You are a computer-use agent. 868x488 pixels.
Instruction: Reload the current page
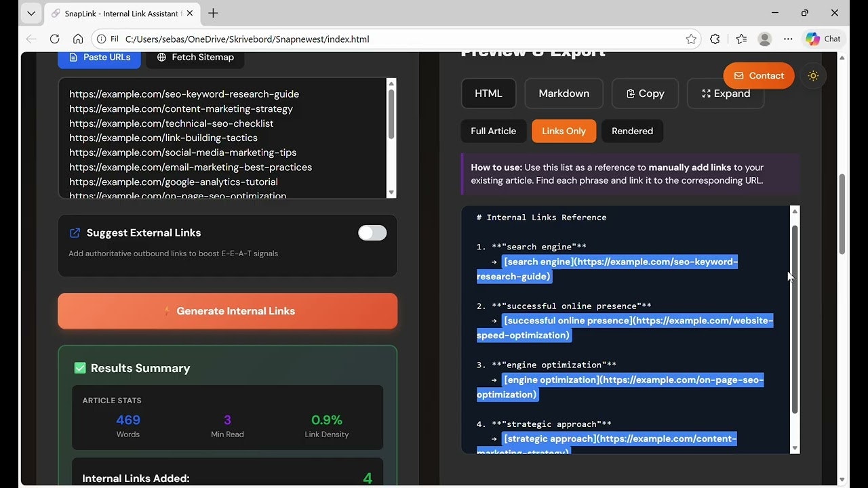tap(55, 39)
